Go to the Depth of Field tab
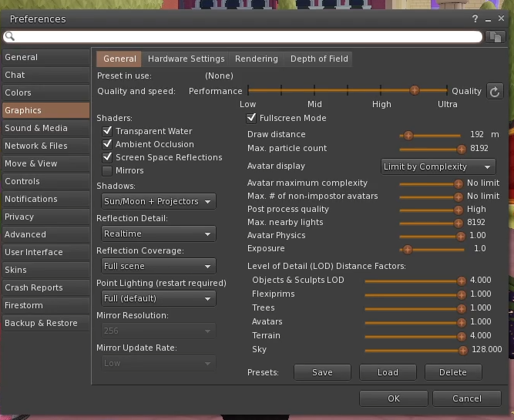This screenshot has width=514, height=420. [x=319, y=59]
